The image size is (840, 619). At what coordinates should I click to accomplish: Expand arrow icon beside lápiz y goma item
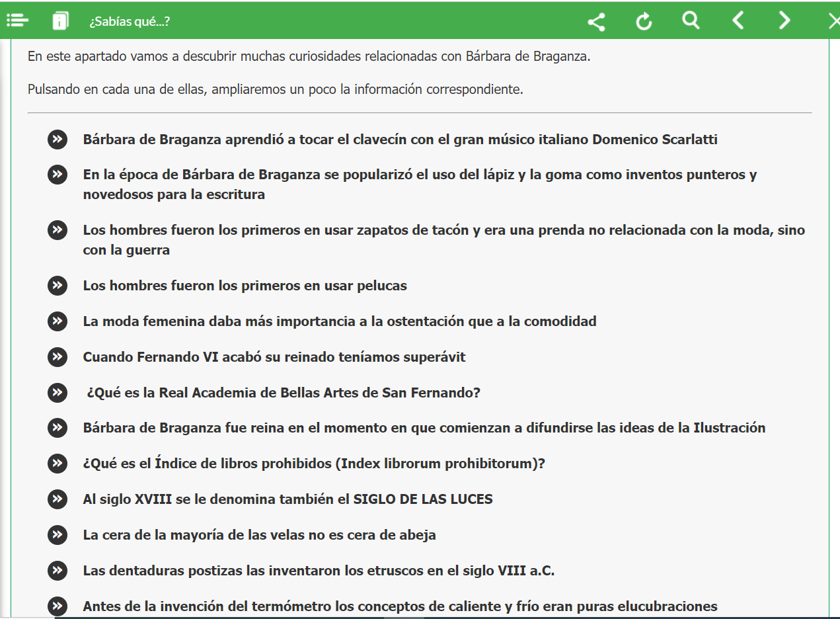57,175
